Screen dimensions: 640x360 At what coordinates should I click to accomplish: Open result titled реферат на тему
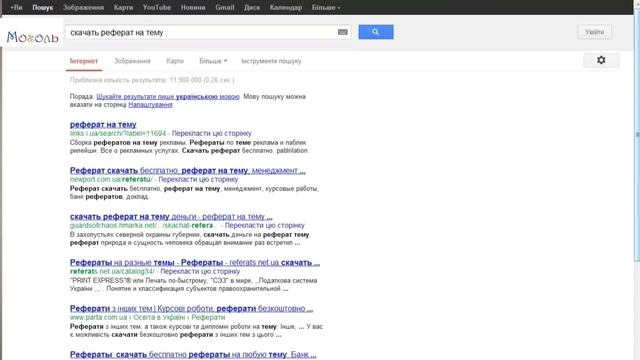tap(103, 124)
